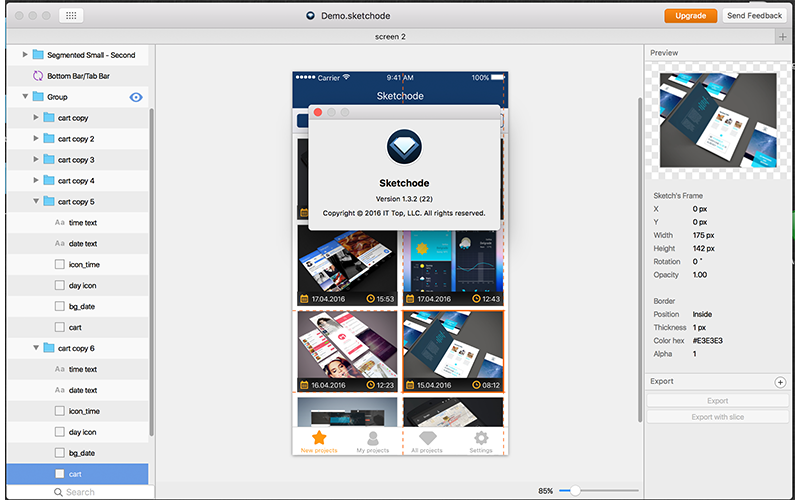Select the Bottom Bar/Tab Bar symbol icon

(38, 76)
